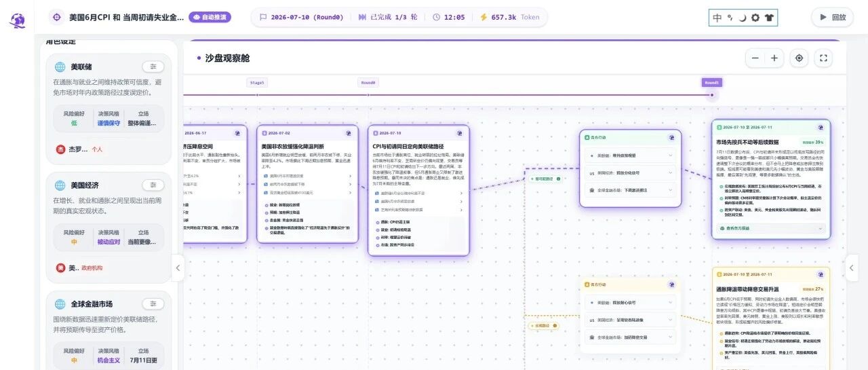Select the highlighted Round1 timeline marker
The image size is (868, 370).
tap(712, 82)
